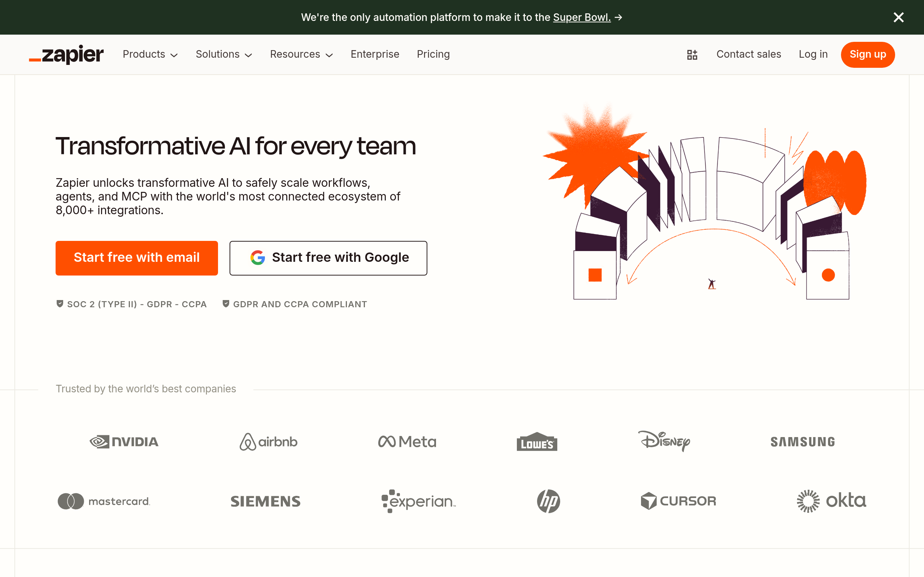The image size is (924, 577).
Task: Click the Google icon on the sign-up button
Action: tap(258, 258)
